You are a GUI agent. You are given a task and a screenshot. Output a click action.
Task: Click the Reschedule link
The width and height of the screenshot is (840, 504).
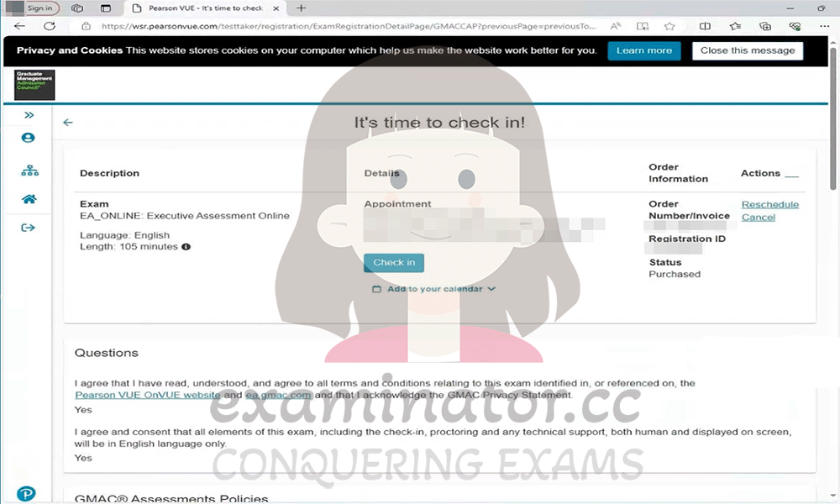coord(769,205)
